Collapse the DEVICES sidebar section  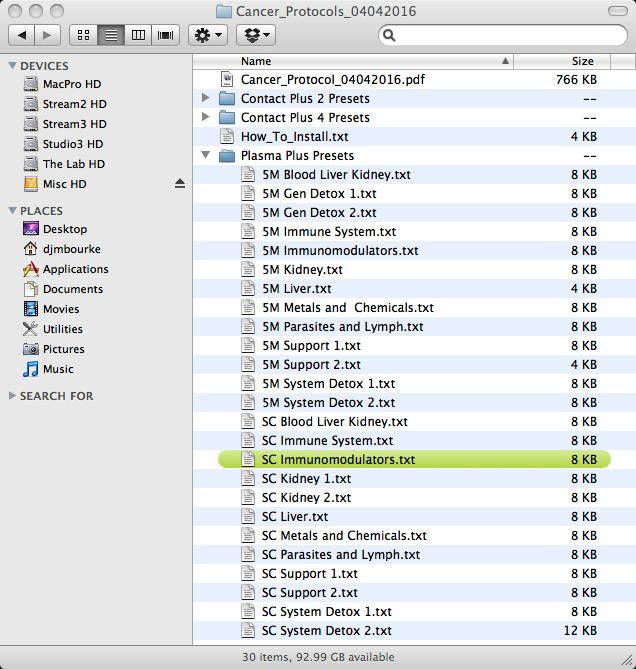click(12, 66)
